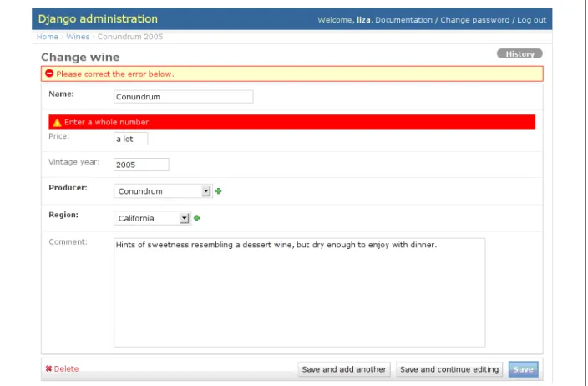Click the 'Conundrum 2005' breadcrumb text
The width and height of the screenshot is (588, 386).
pyautogui.click(x=130, y=37)
